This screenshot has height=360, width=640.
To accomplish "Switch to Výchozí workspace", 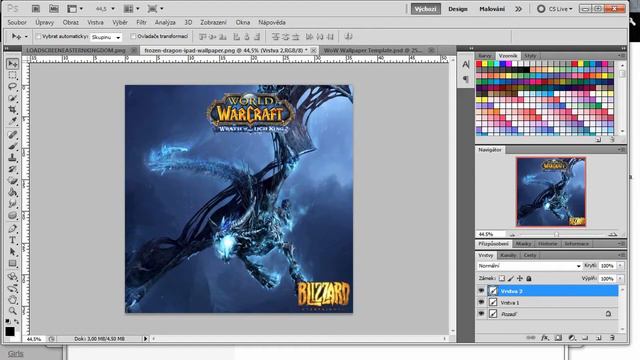I will pyautogui.click(x=426, y=9).
